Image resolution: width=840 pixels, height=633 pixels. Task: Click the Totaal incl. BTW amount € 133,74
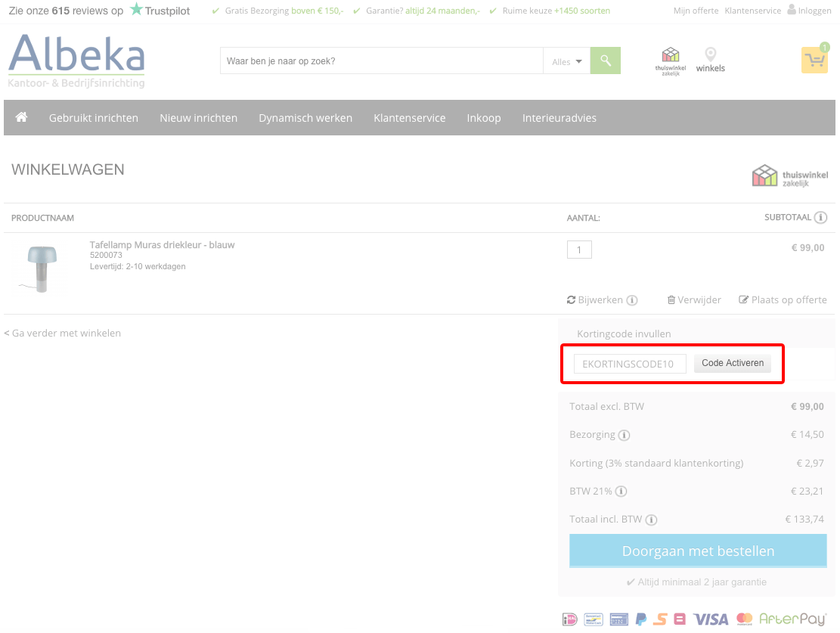(804, 520)
